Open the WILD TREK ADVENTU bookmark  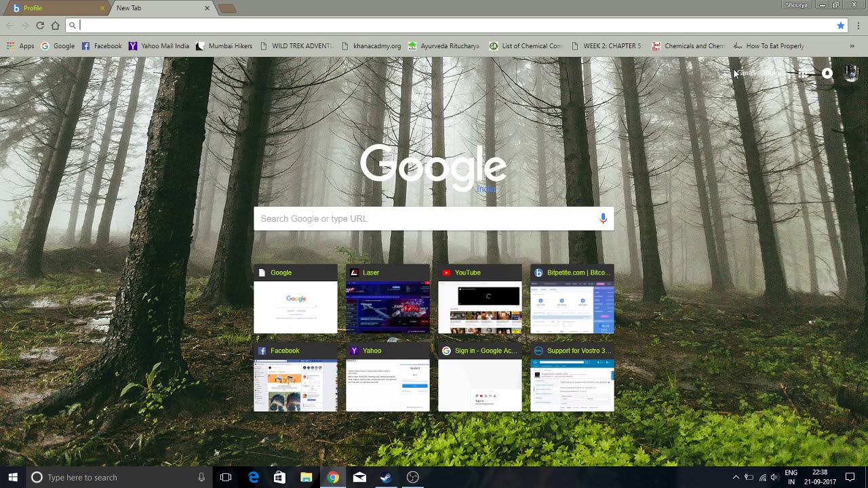pos(296,46)
